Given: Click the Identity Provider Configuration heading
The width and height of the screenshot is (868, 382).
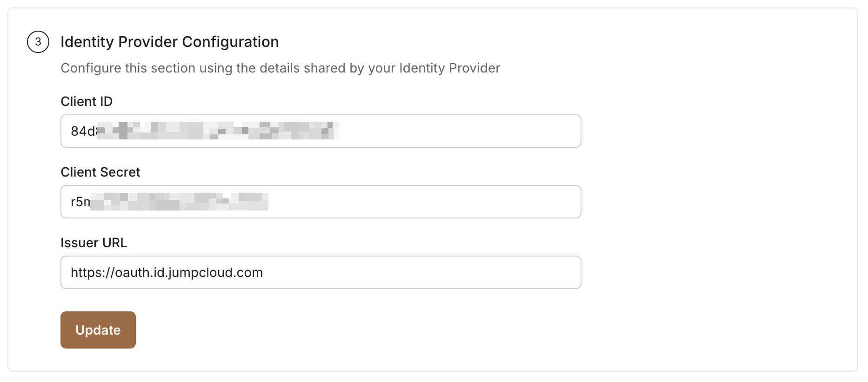Looking at the screenshot, I should point(169,42).
